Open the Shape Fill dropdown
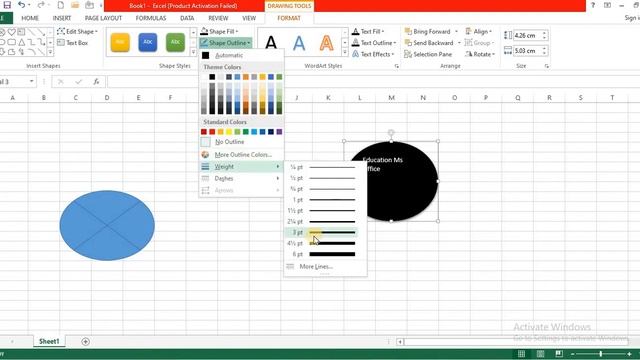The width and height of the screenshot is (640, 360). coord(219,31)
